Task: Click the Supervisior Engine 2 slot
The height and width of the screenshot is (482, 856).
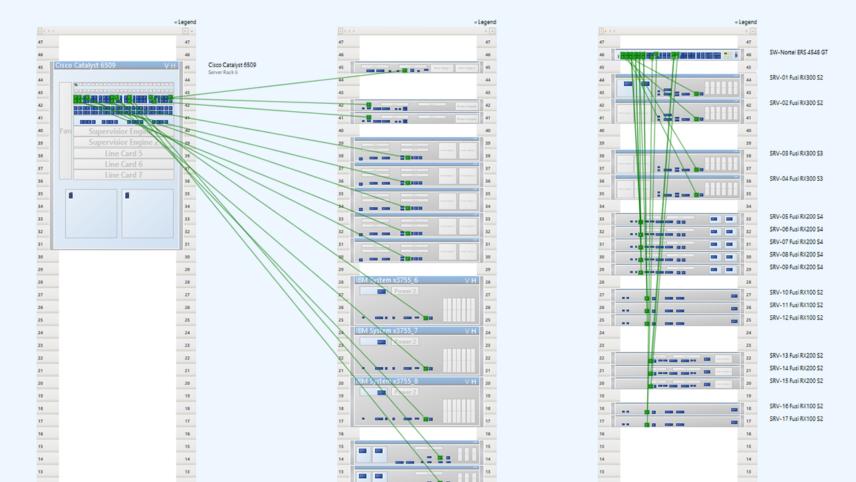Action: [123, 142]
